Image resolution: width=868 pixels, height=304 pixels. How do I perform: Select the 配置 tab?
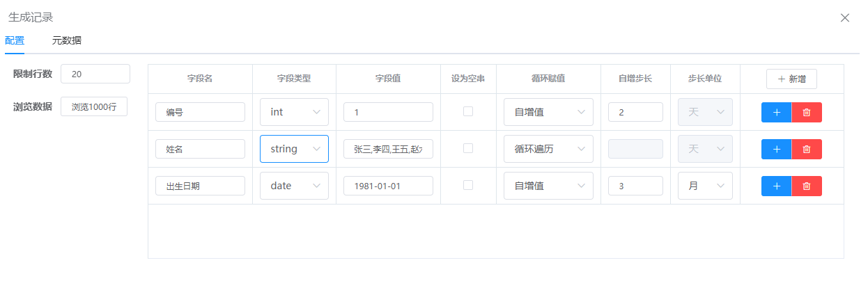coord(15,40)
